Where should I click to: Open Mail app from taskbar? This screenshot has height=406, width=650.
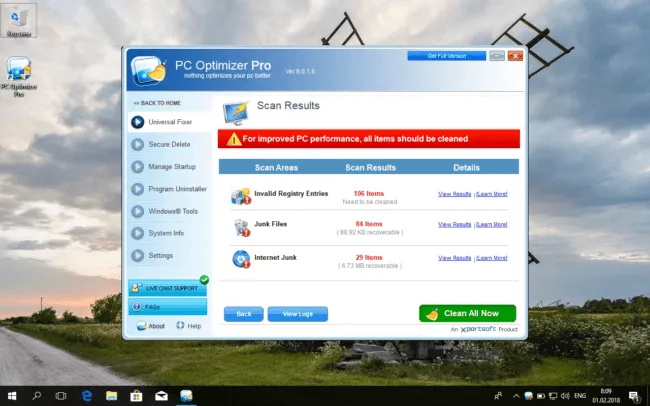(x=161, y=396)
